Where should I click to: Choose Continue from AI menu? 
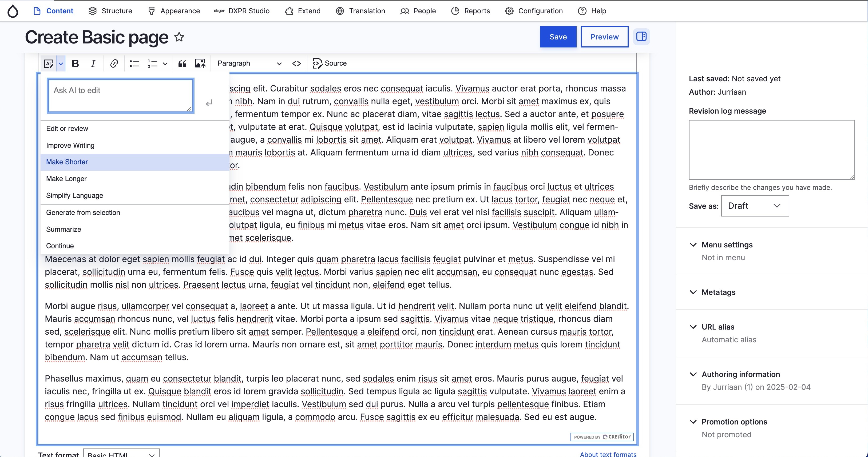pyautogui.click(x=135, y=246)
